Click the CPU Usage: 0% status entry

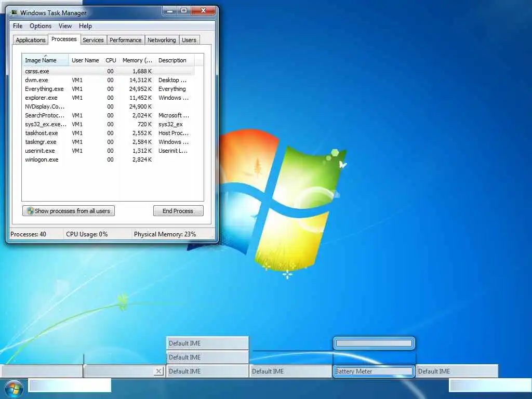87,234
